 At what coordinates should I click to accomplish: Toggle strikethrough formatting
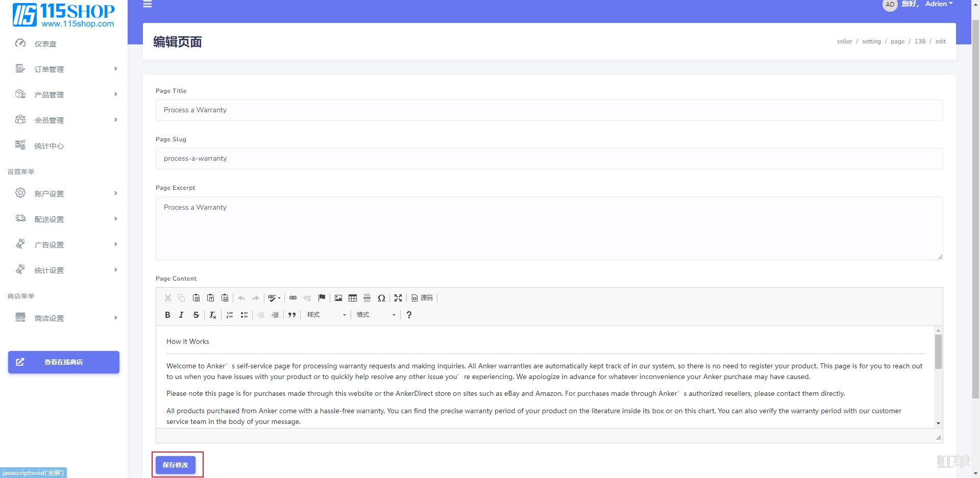coord(196,315)
